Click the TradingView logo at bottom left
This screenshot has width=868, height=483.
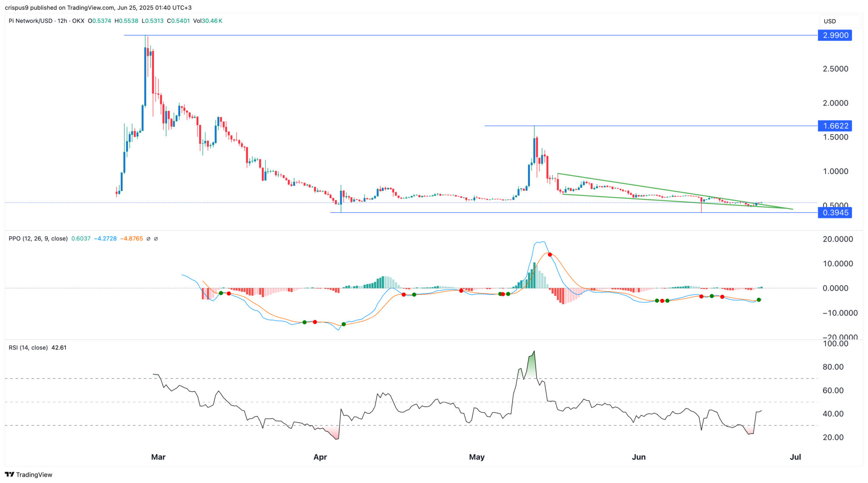pyautogui.click(x=10, y=475)
